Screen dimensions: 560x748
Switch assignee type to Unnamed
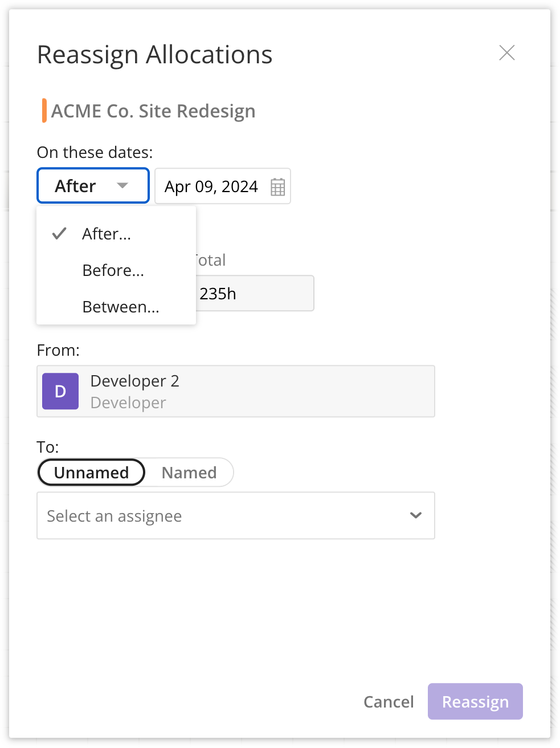coord(91,473)
